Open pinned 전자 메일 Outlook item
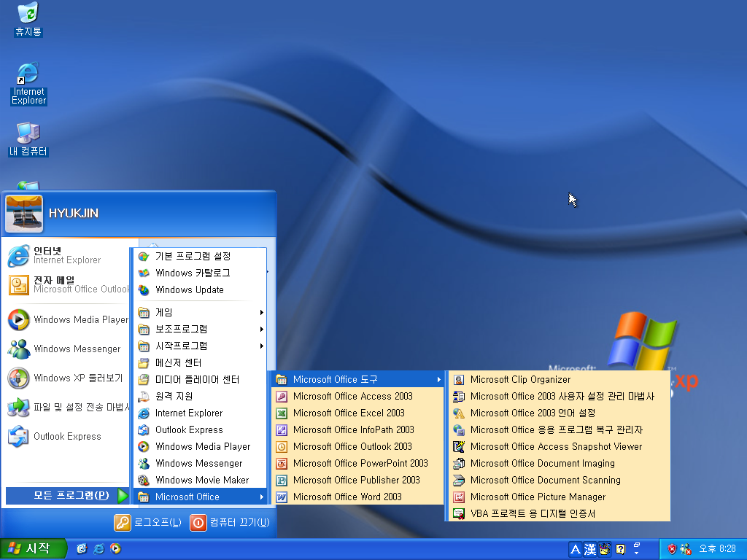747x560 pixels. (66, 285)
